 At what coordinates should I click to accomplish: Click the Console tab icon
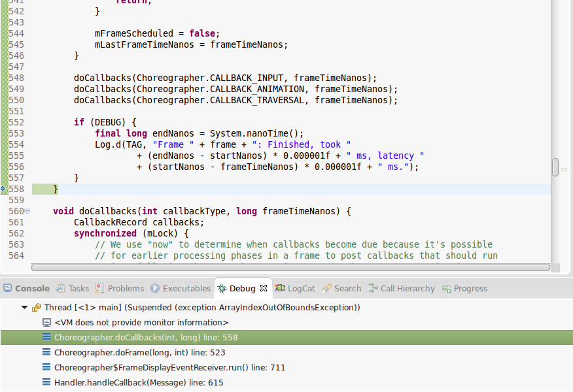coord(8,288)
